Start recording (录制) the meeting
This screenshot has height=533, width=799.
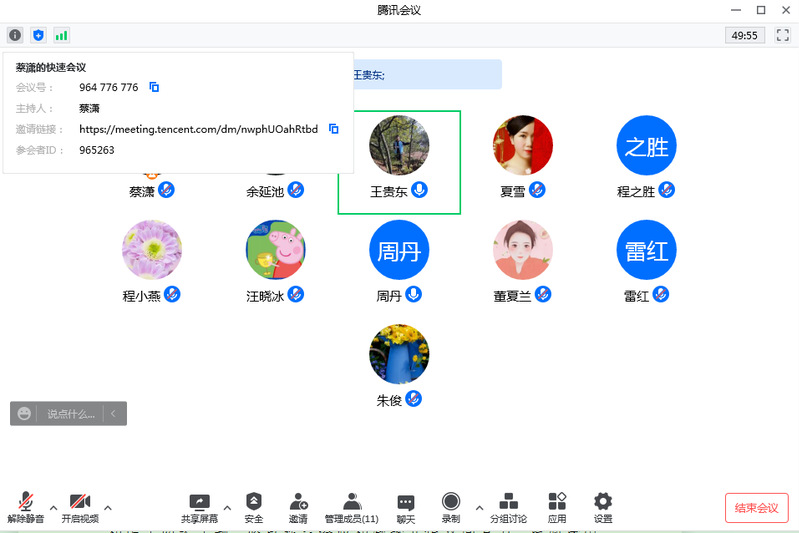(451, 507)
